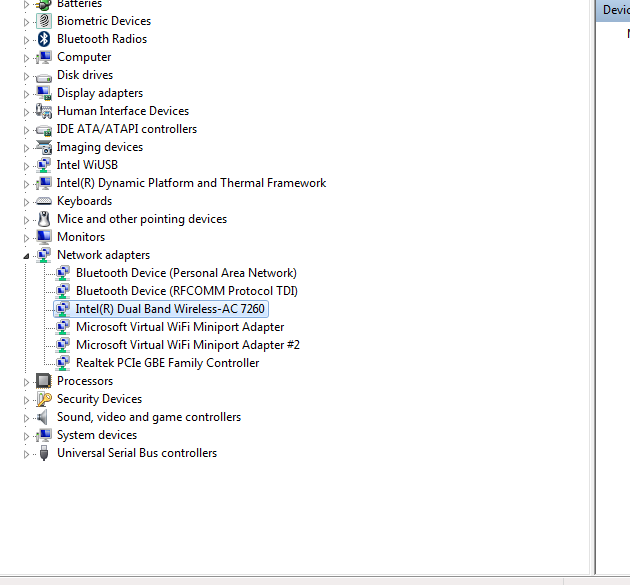Image resolution: width=630 pixels, height=585 pixels.
Task: Click the Processors chip icon
Action: pyautogui.click(x=44, y=381)
